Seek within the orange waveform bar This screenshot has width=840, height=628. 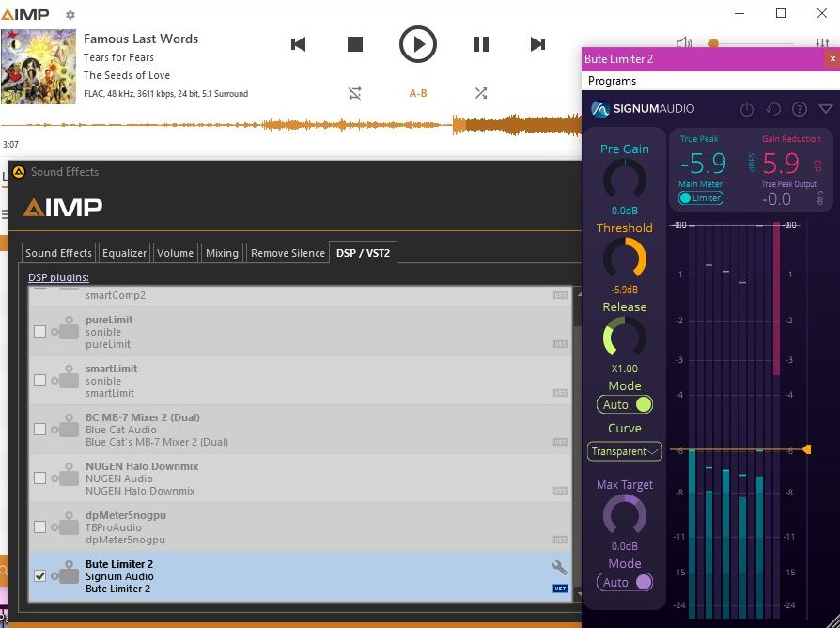[x=291, y=125]
